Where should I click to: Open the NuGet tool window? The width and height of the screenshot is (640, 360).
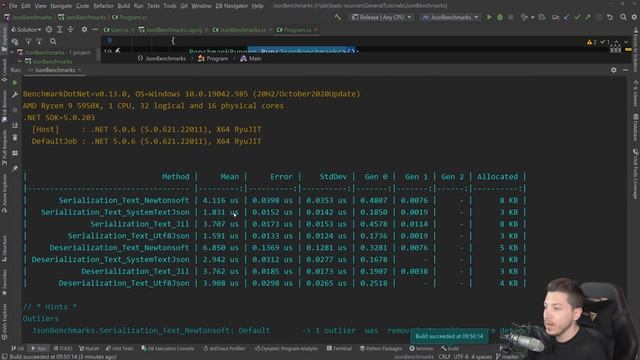point(89,349)
